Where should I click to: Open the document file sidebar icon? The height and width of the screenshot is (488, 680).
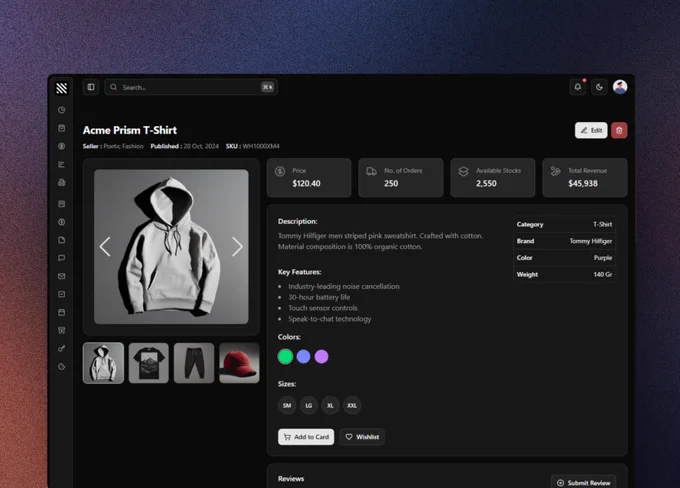[x=62, y=240]
